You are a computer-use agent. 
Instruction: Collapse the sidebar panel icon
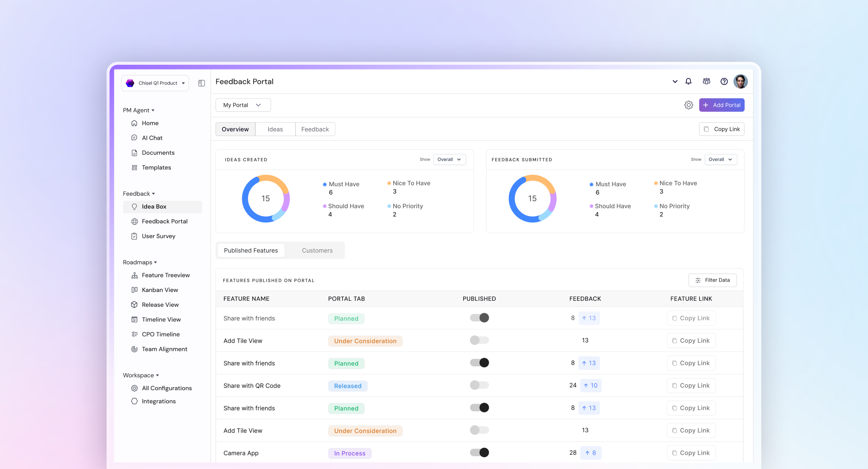pos(202,83)
